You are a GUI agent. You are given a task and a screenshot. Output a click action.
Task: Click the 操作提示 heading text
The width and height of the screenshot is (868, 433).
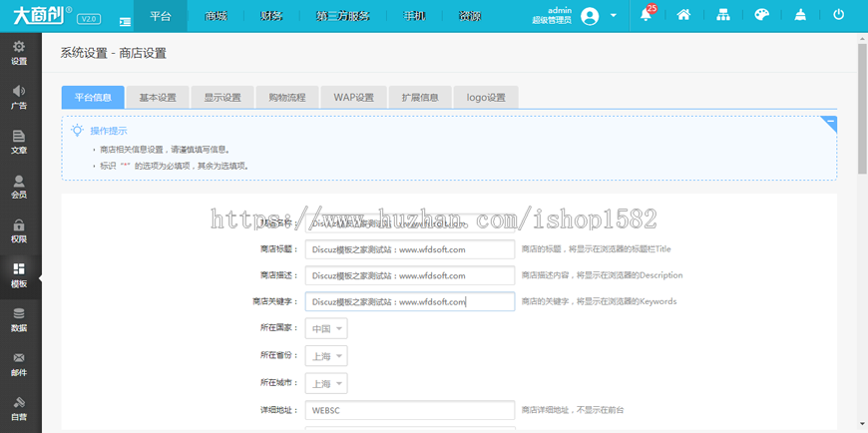[x=109, y=132]
